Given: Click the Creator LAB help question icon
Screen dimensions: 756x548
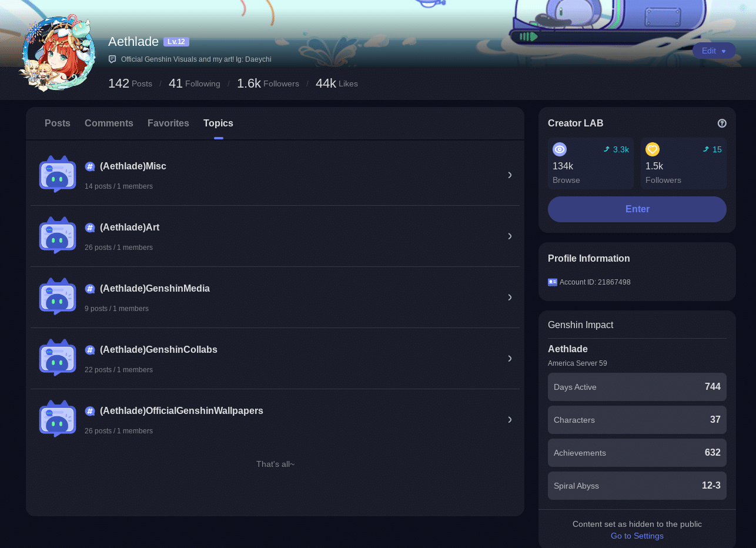Looking at the screenshot, I should point(722,123).
